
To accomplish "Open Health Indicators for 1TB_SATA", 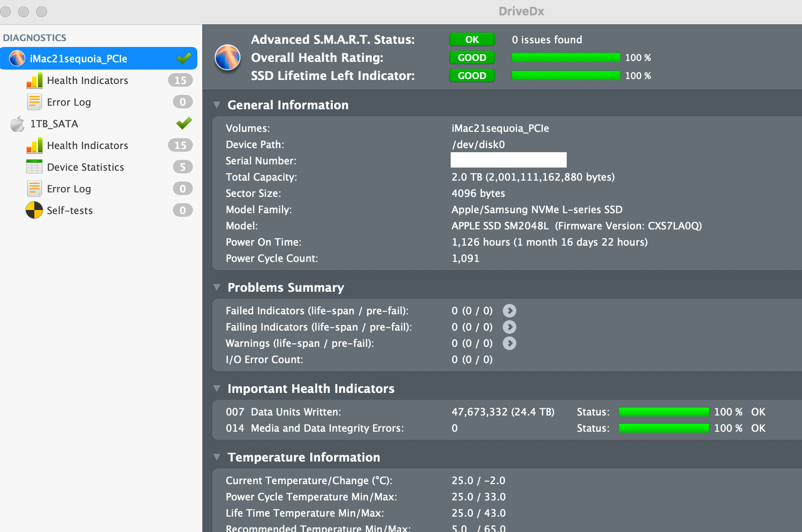I will [88, 145].
